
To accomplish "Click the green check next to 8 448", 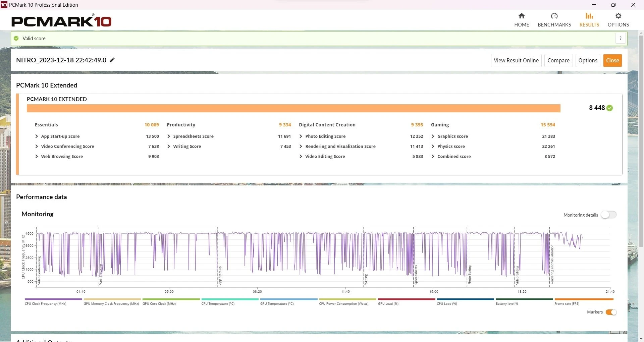I will [610, 108].
